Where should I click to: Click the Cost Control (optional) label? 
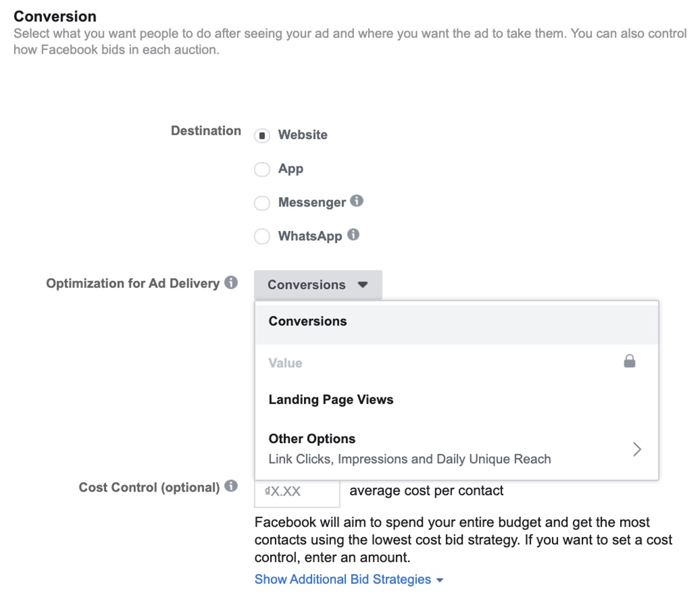pyautogui.click(x=149, y=487)
